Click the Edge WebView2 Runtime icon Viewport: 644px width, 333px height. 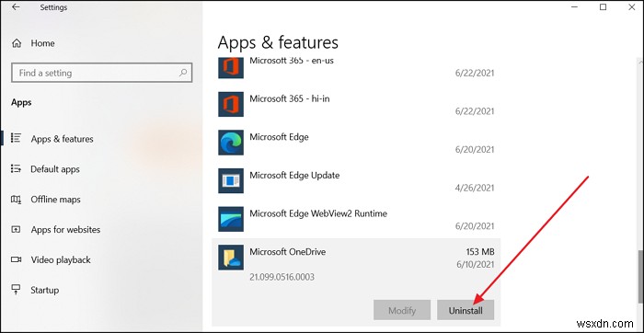(231, 219)
